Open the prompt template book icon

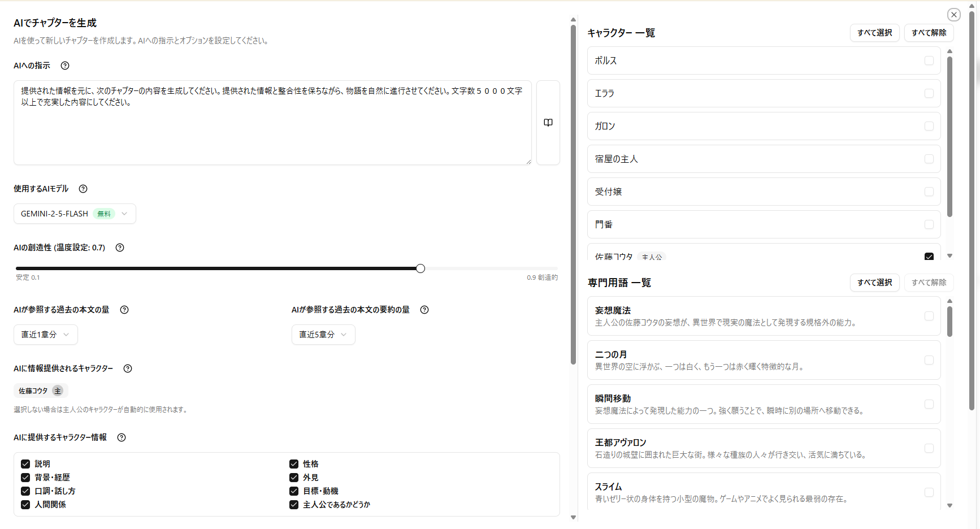click(x=548, y=123)
